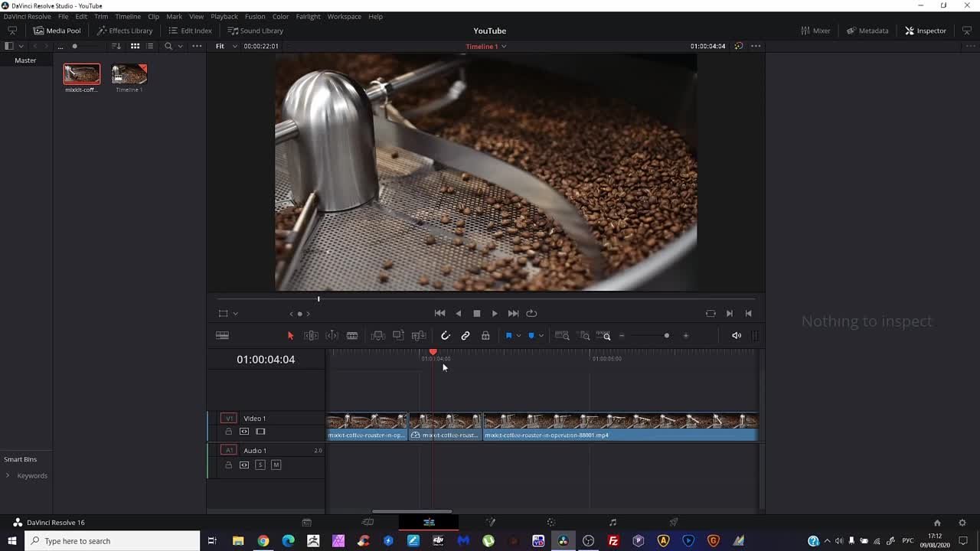This screenshot has height=551, width=980.
Task: Toggle the linked selection chain icon
Action: tap(465, 336)
